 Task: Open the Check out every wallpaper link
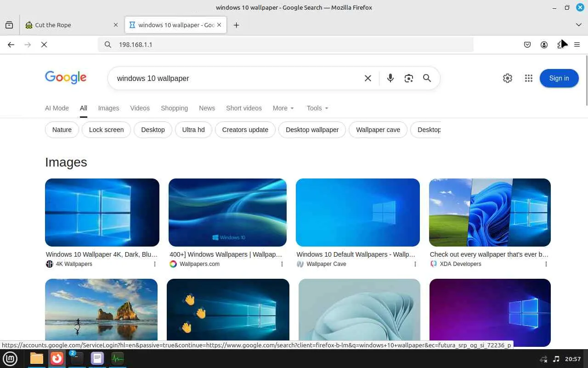(x=489, y=254)
